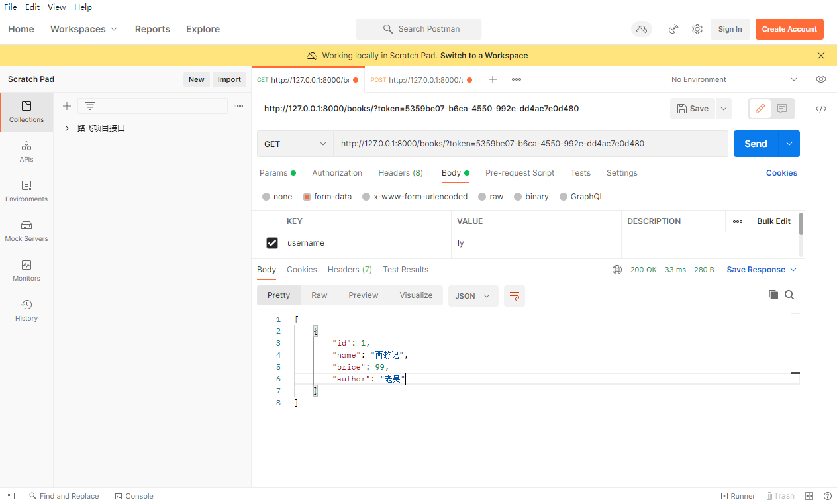Open the No Environment dropdown
This screenshot has width=837, height=504.
[734, 79]
